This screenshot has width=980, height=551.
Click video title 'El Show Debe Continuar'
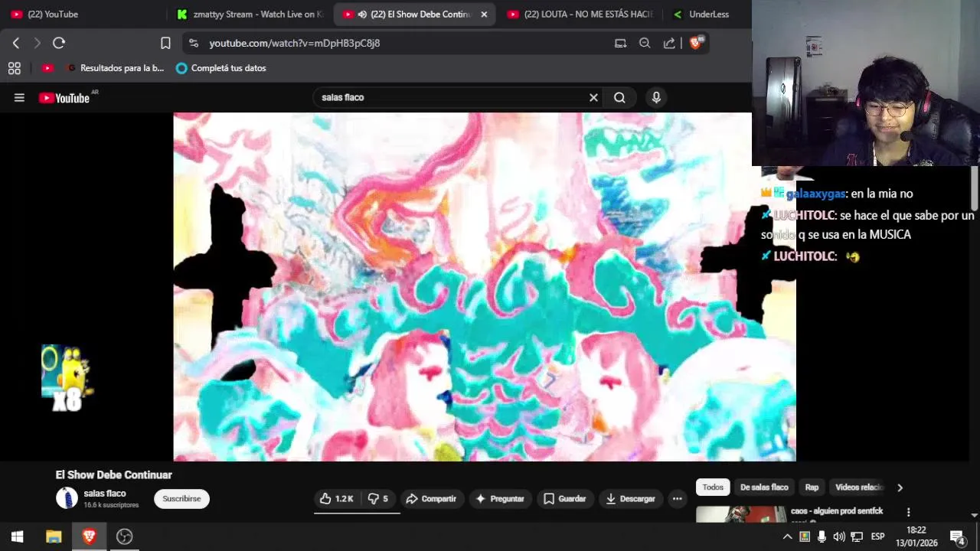pos(114,475)
